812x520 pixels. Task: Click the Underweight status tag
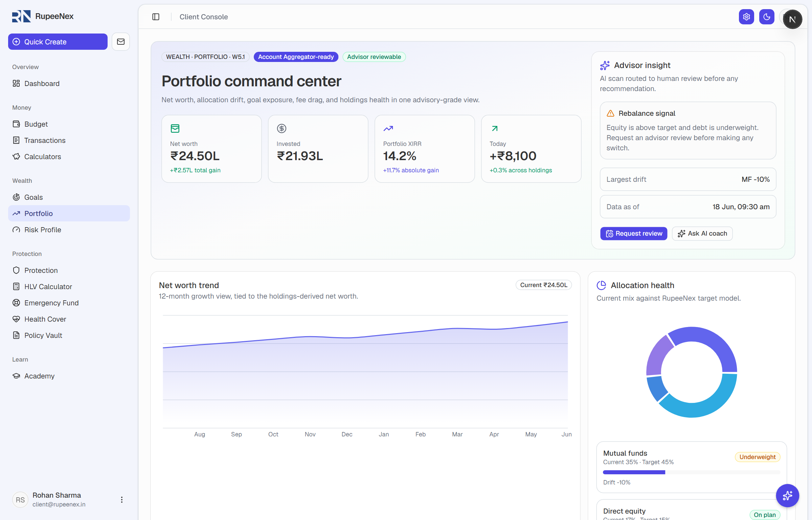click(x=758, y=457)
